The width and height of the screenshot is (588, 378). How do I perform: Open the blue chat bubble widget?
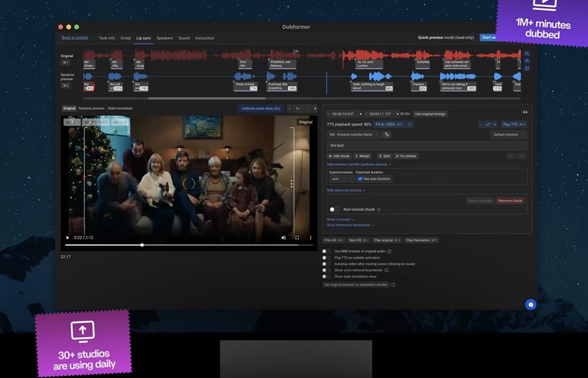coord(530,304)
